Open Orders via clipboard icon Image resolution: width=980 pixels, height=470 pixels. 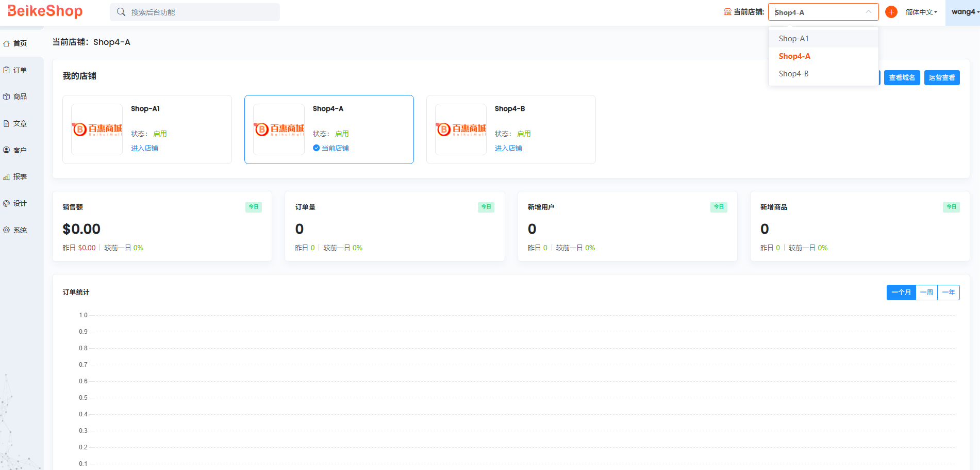click(x=7, y=70)
